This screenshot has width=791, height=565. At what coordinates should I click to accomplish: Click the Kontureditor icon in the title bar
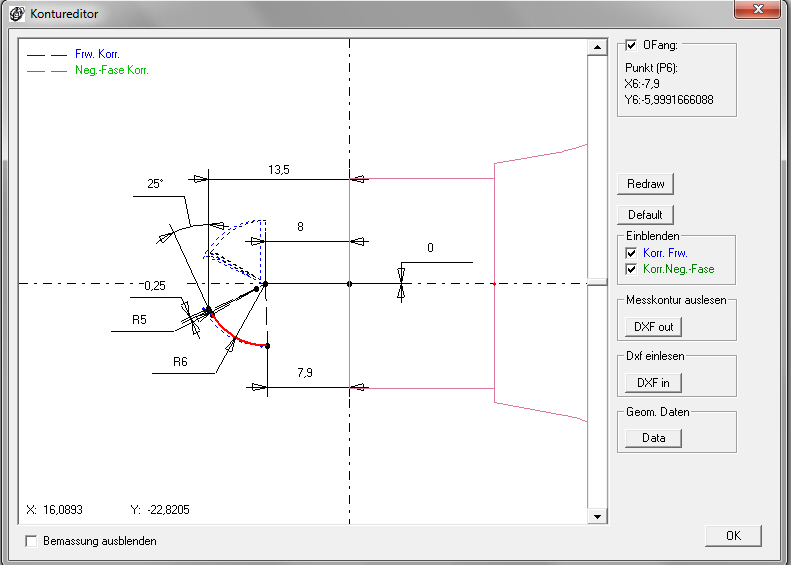15,15
